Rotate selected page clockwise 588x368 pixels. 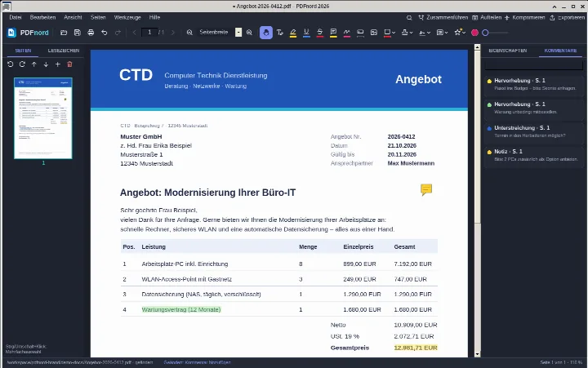pyautogui.click(x=22, y=64)
